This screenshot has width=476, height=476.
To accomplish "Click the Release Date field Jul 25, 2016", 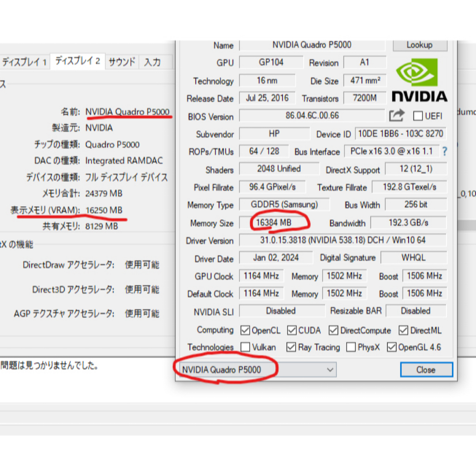I will (267, 98).
